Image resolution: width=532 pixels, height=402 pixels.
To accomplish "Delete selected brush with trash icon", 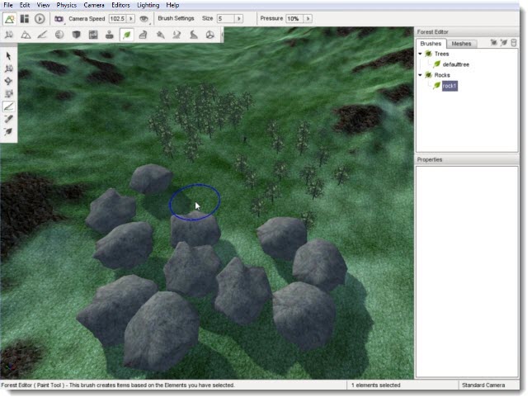I will (x=514, y=42).
